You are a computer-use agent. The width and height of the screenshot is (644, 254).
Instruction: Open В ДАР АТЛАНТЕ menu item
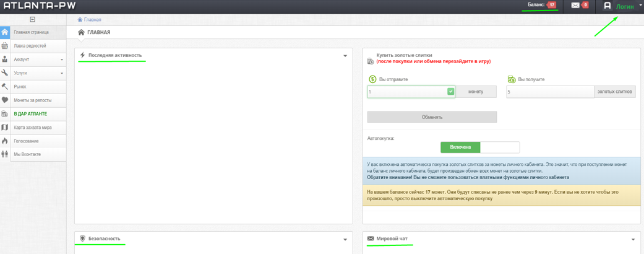(33, 114)
